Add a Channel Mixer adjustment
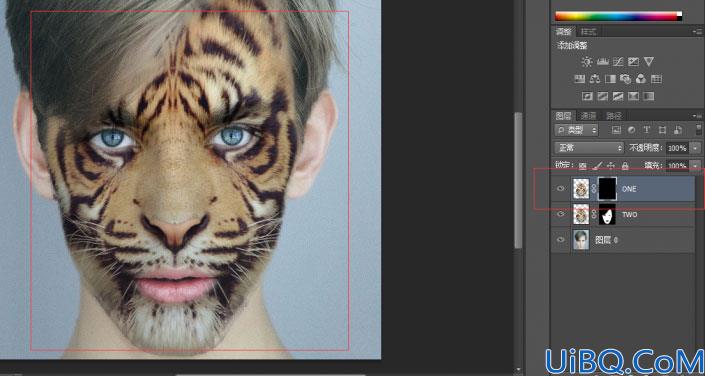The height and width of the screenshot is (376, 705). tap(641, 79)
